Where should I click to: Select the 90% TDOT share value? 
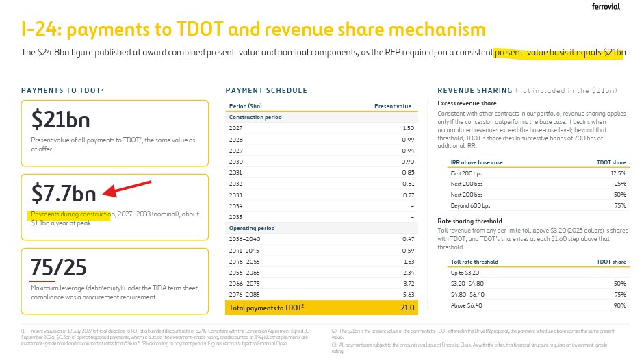(620, 305)
